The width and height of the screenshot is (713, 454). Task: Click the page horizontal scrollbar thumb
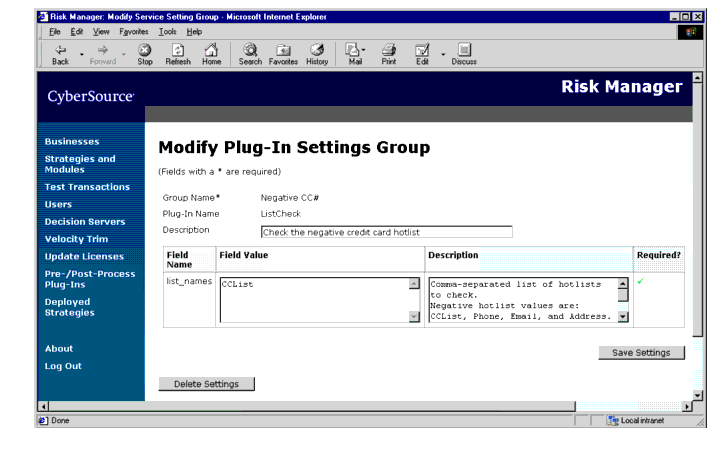312,406
